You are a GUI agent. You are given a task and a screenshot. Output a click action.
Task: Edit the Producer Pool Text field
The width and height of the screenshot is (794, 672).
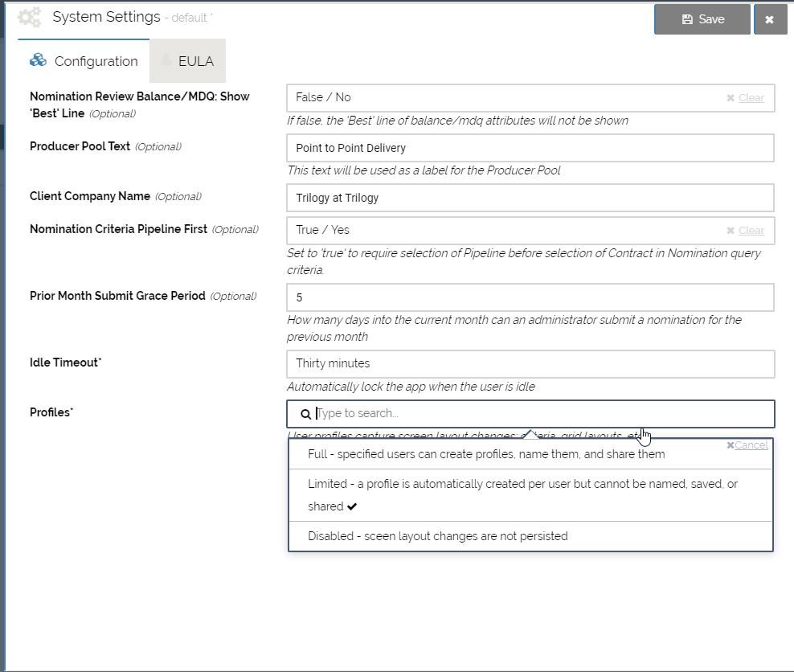530,148
